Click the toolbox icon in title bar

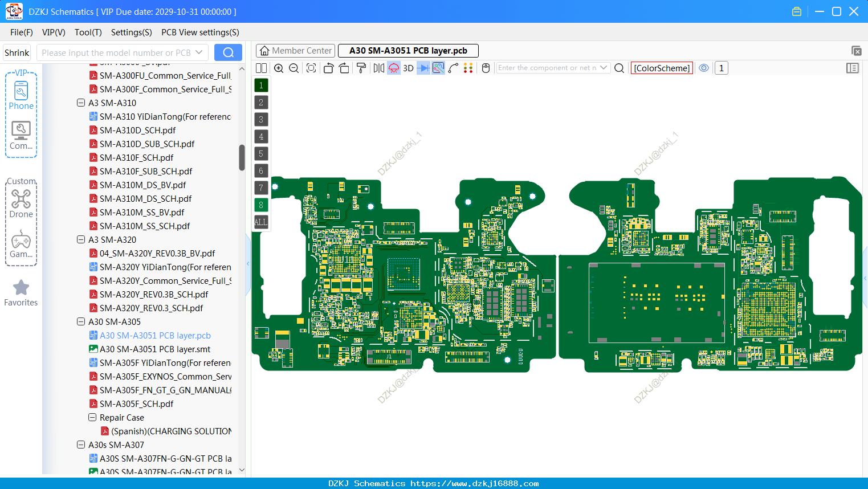(797, 11)
